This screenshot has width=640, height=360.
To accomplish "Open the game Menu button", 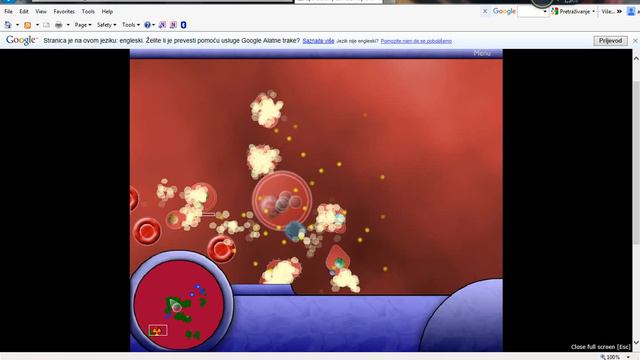I will 482,53.
